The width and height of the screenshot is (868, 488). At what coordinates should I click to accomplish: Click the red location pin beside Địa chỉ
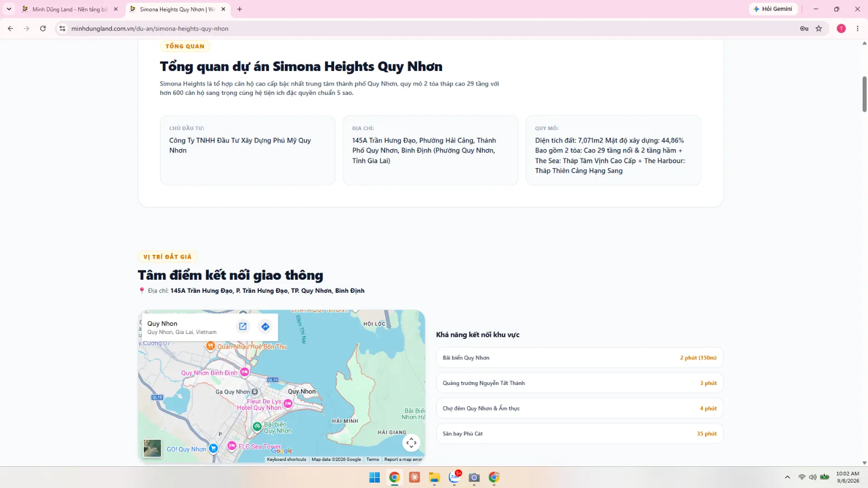(x=142, y=291)
